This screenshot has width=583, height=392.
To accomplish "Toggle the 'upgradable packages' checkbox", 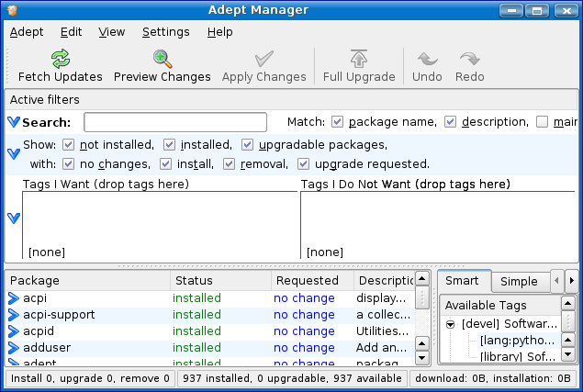I will [x=248, y=145].
